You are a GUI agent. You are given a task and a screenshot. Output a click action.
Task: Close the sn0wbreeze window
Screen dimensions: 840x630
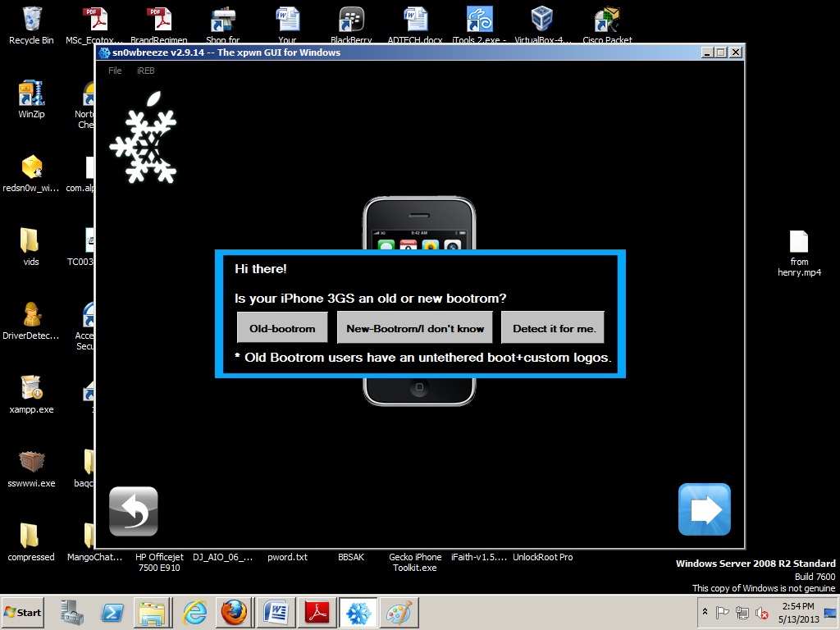click(736, 52)
